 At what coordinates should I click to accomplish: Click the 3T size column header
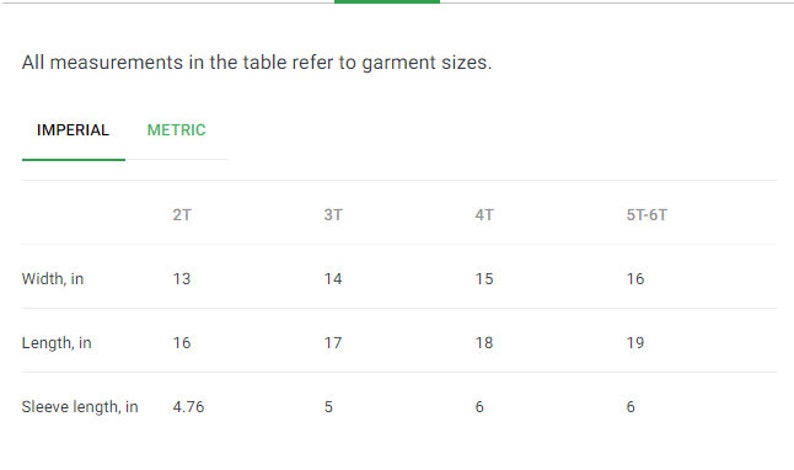tap(333, 215)
